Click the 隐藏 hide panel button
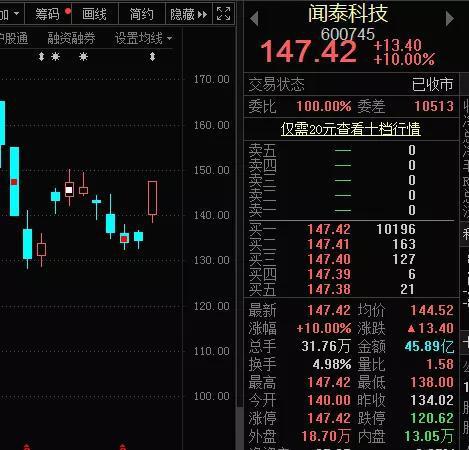Viewport: 469px width, 450px height. click(189, 14)
